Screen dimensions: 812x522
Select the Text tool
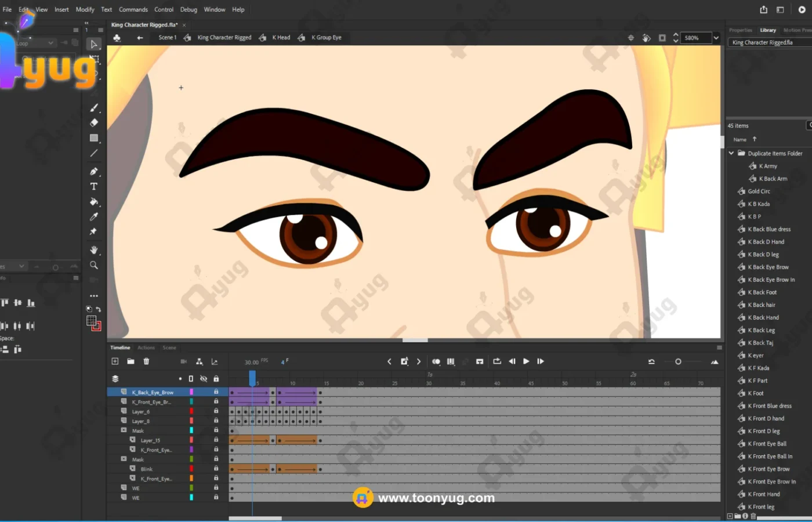click(x=94, y=186)
